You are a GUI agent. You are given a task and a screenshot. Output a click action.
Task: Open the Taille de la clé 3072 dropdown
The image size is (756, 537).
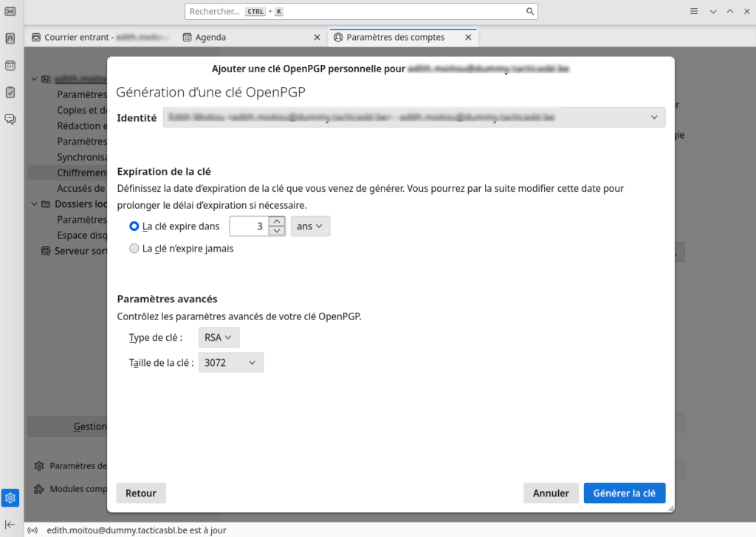[x=231, y=363]
